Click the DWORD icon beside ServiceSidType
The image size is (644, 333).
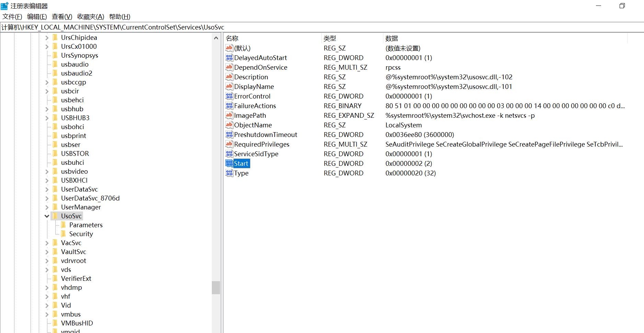point(229,154)
